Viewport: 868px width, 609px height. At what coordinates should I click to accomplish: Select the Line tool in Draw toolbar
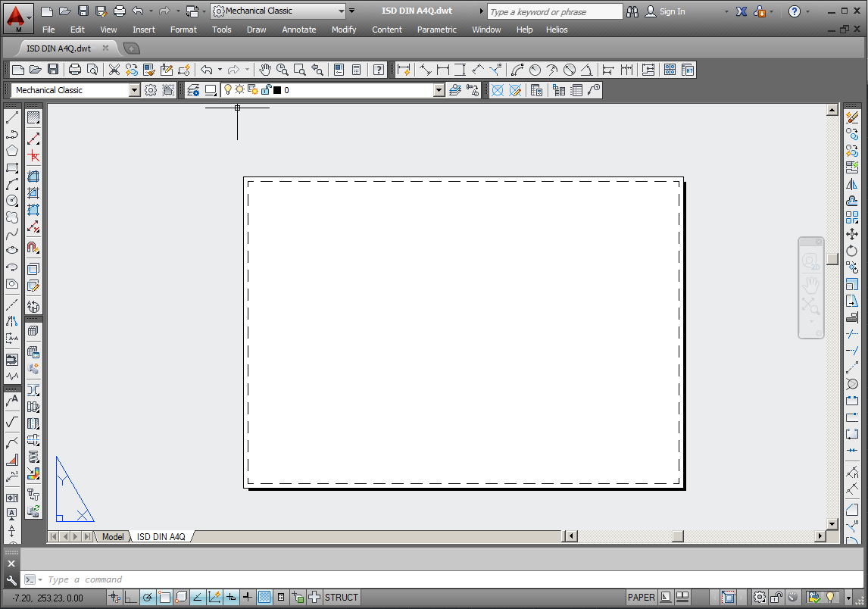tap(12, 117)
